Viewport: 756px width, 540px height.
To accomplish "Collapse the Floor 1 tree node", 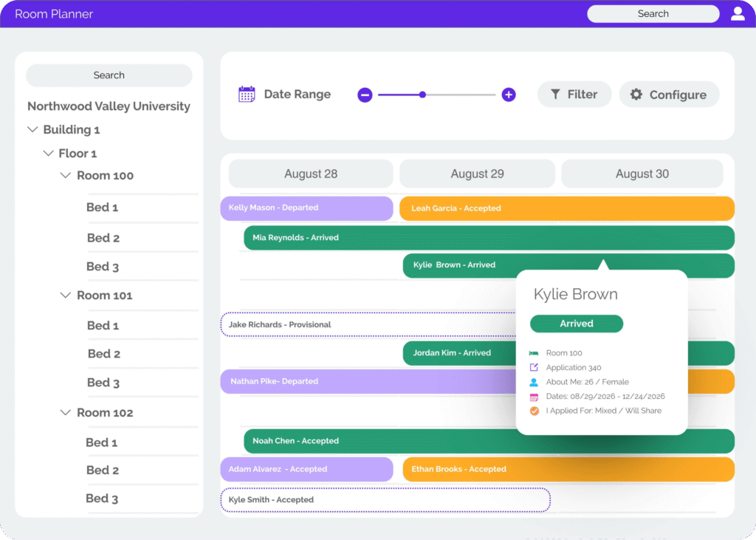I will [x=49, y=153].
